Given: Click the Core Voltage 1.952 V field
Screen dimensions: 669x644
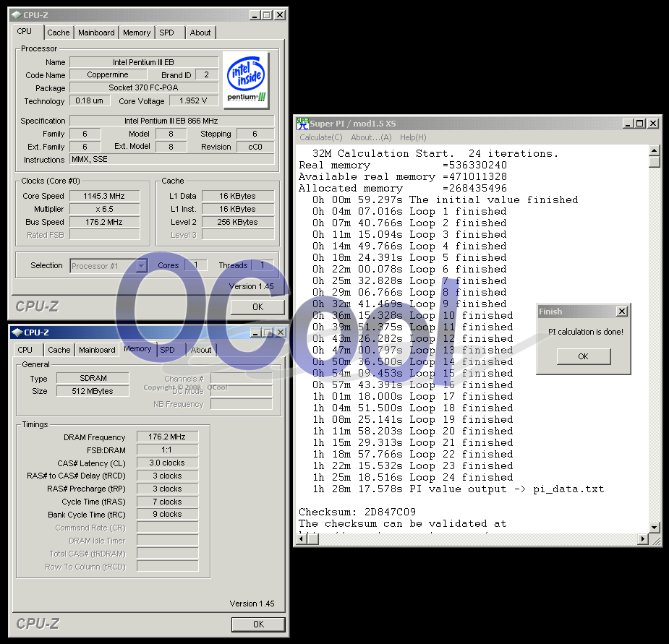Looking at the screenshot, I should [x=193, y=100].
